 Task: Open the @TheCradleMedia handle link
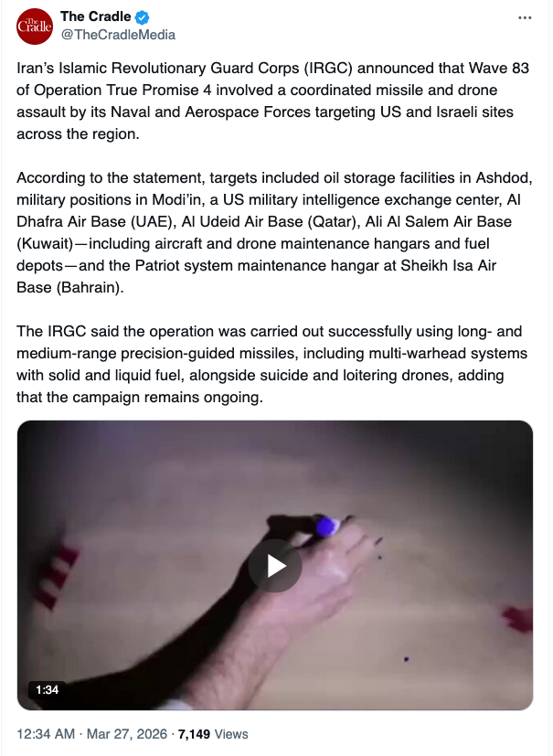point(118,35)
